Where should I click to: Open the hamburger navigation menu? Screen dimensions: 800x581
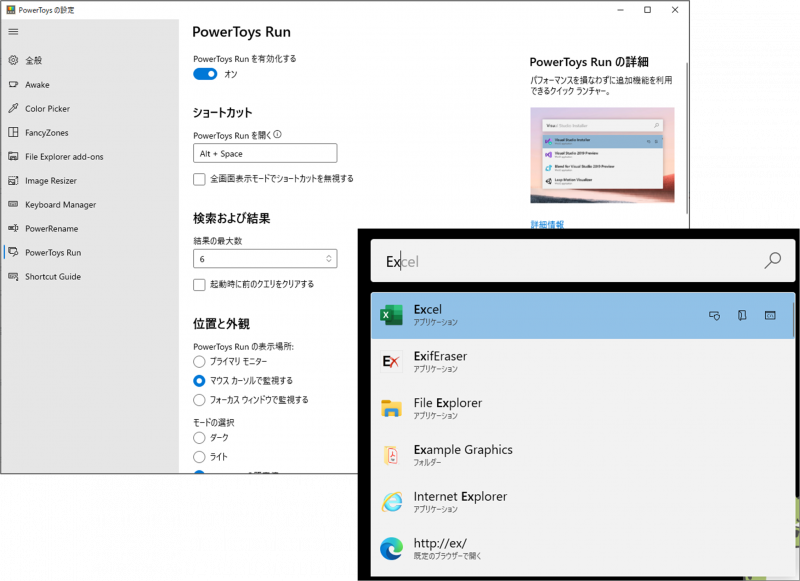(x=13, y=32)
